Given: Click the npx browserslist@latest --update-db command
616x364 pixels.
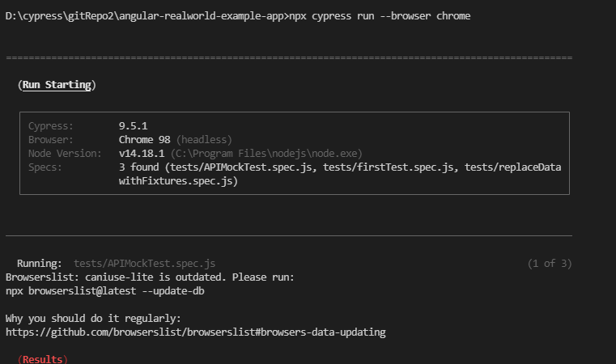Looking at the screenshot, I should 105,291.
